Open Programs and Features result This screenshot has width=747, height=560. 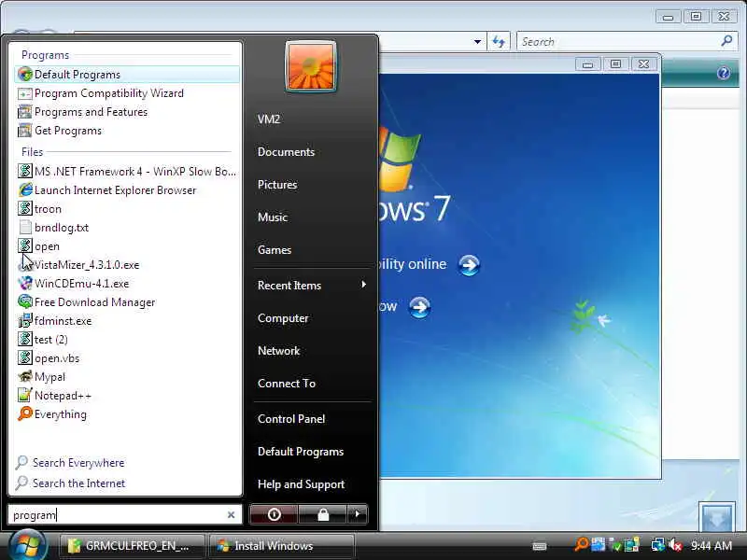pos(127,112)
